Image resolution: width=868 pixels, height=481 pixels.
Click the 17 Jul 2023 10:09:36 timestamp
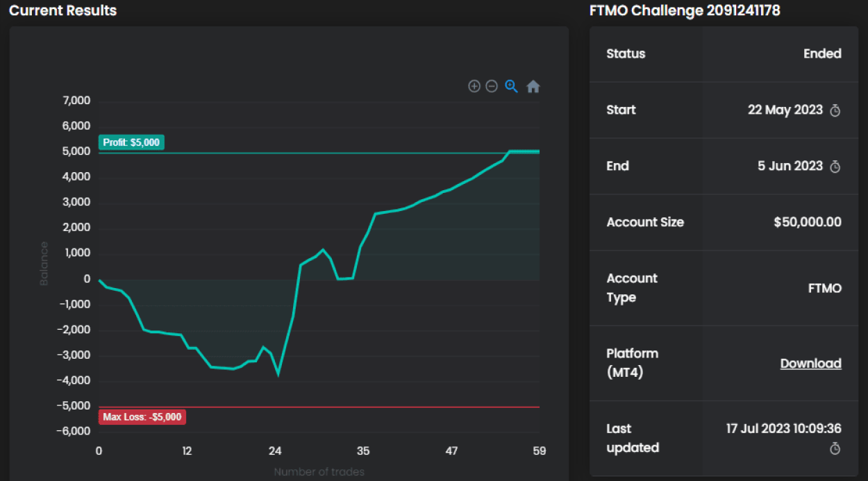[783, 429]
